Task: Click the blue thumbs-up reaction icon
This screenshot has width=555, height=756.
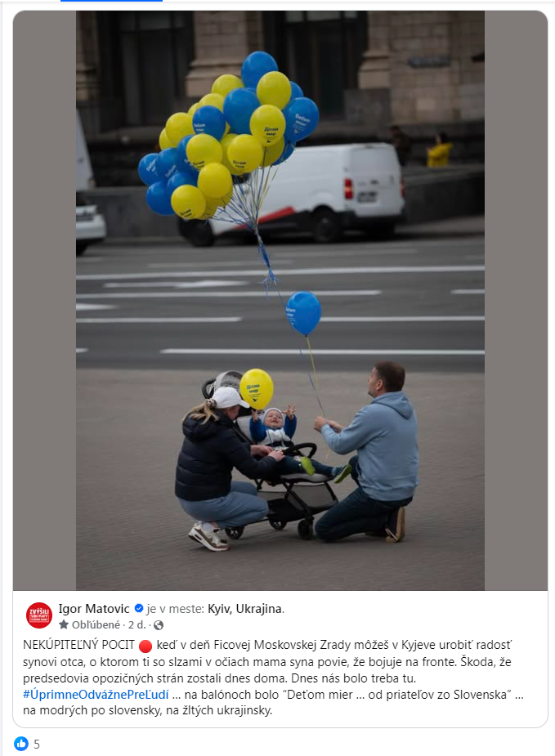Action: pyautogui.click(x=20, y=744)
